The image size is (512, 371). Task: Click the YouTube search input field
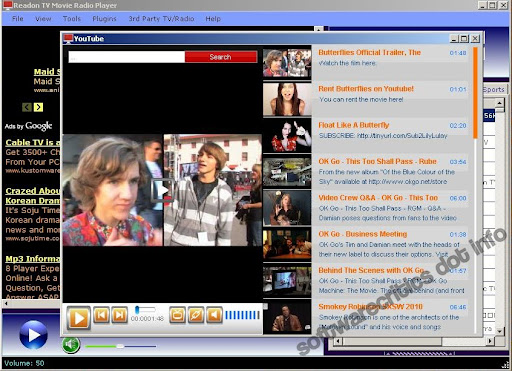click(127, 57)
